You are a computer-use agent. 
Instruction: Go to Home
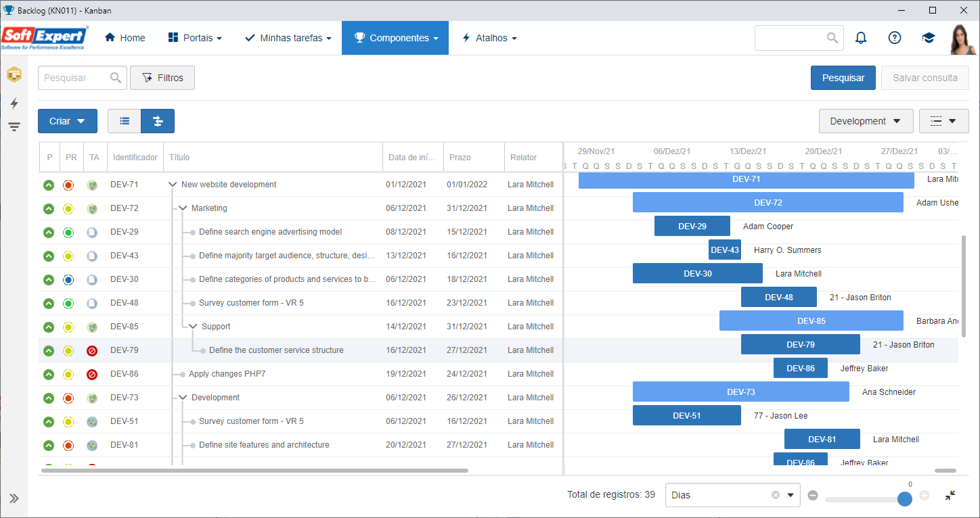point(125,38)
